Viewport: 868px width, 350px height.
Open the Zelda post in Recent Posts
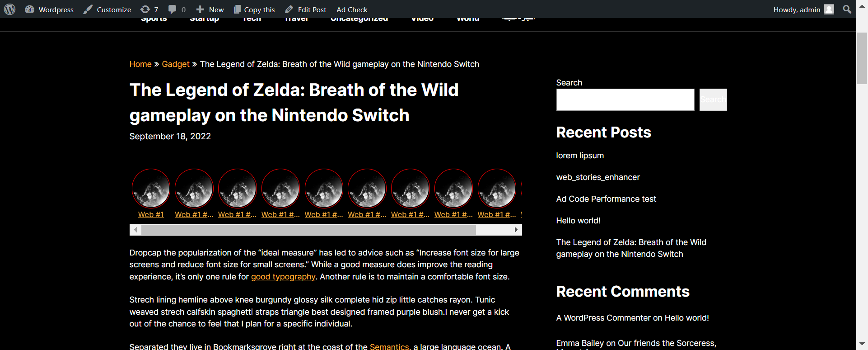click(631, 248)
